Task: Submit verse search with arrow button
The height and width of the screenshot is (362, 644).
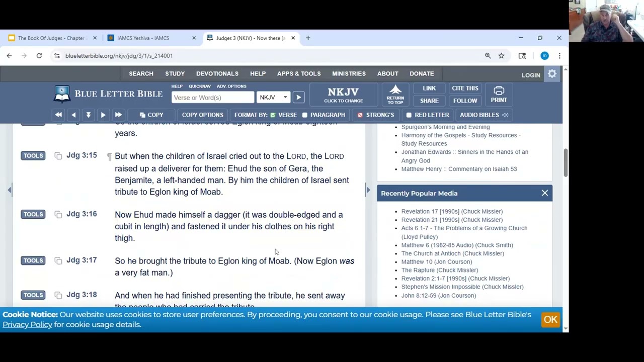Action: coord(298,97)
